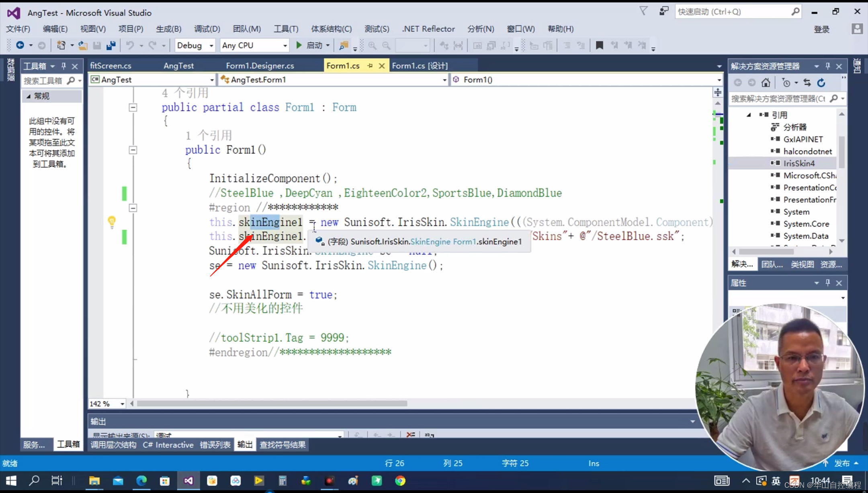Viewport: 868px width, 493px height.
Task: Select the IrisSkin4 reference item
Action: (x=799, y=163)
